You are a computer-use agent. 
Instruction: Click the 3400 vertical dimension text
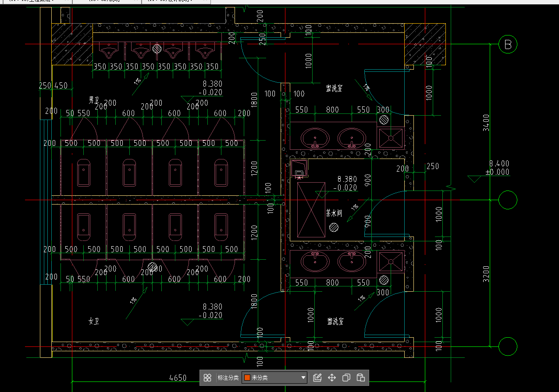pyautogui.click(x=486, y=123)
